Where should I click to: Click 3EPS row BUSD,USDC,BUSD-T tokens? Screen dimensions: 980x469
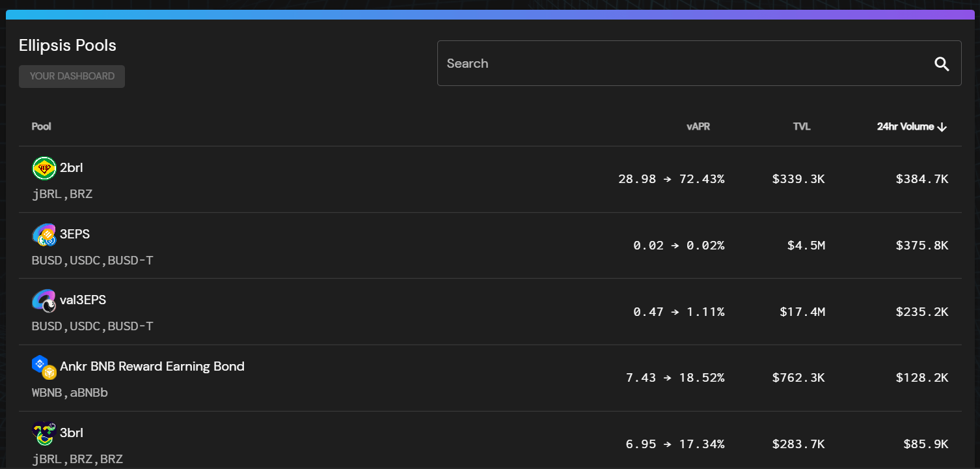pyautogui.click(x=92, y=261)
